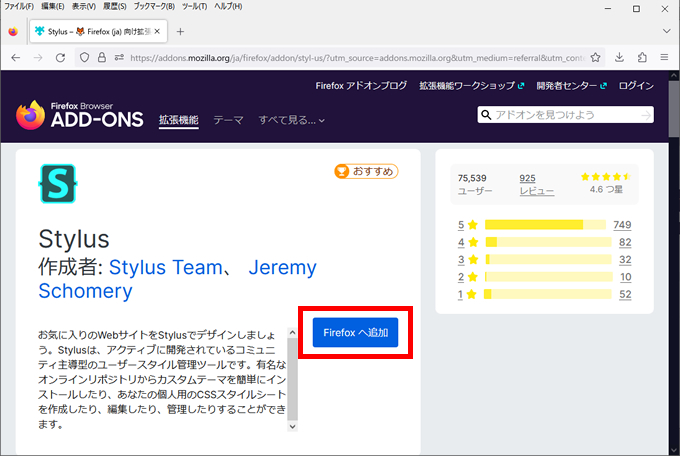Open 拡張機能ワークショップ link
Screen dimensions: 680x456
coord(471,86)
